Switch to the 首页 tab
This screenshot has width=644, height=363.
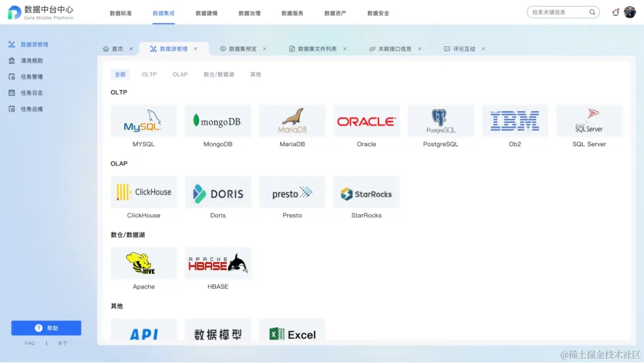(x=117, y=48)
